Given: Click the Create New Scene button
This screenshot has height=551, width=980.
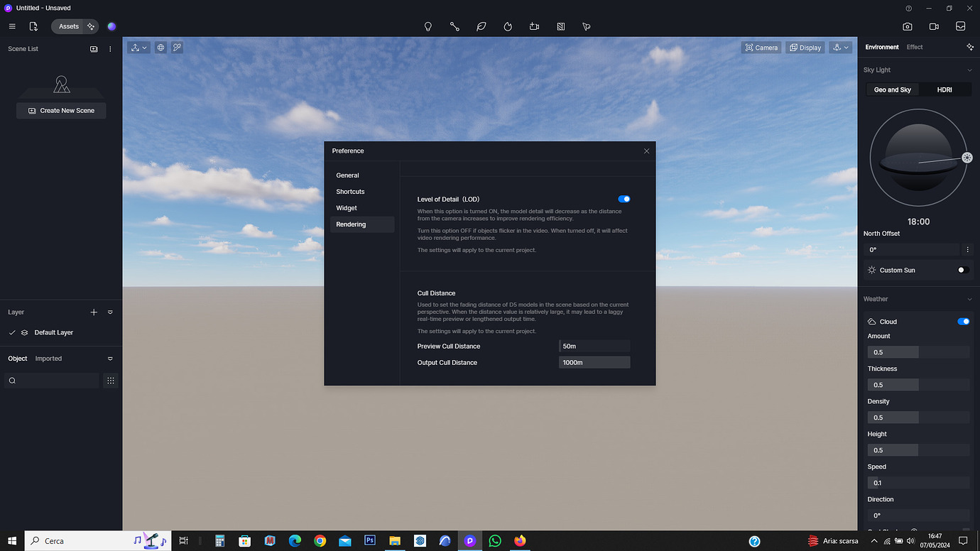Looking at the screenshot, I should (x=61, y=111).
